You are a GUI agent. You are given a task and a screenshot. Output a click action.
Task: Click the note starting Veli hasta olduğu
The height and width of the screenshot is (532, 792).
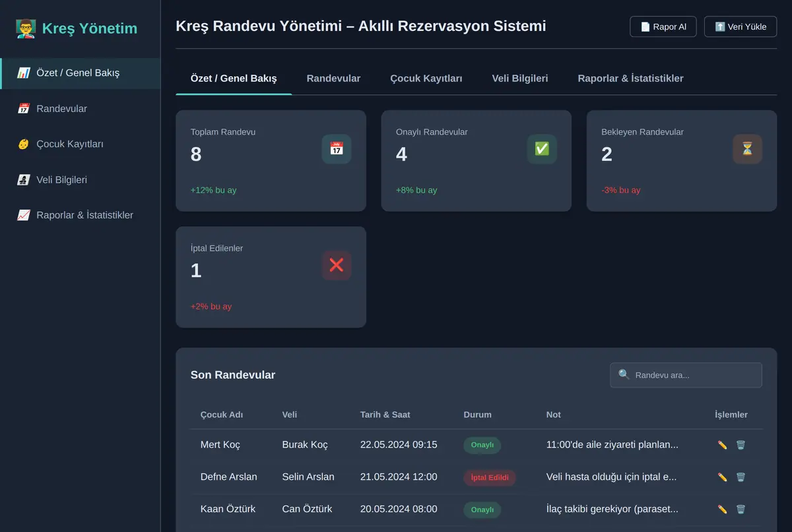coord(612,477)
